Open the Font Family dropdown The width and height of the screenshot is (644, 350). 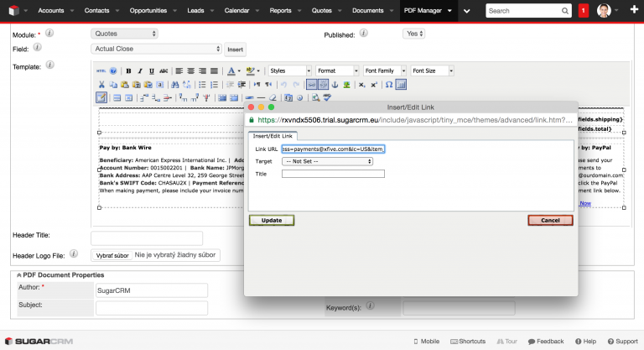[x=385, y=71]
